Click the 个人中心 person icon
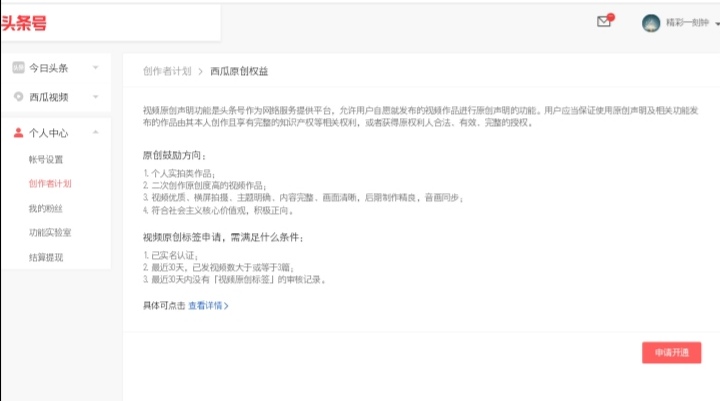 pyautogui.click(x=18, y=133)
